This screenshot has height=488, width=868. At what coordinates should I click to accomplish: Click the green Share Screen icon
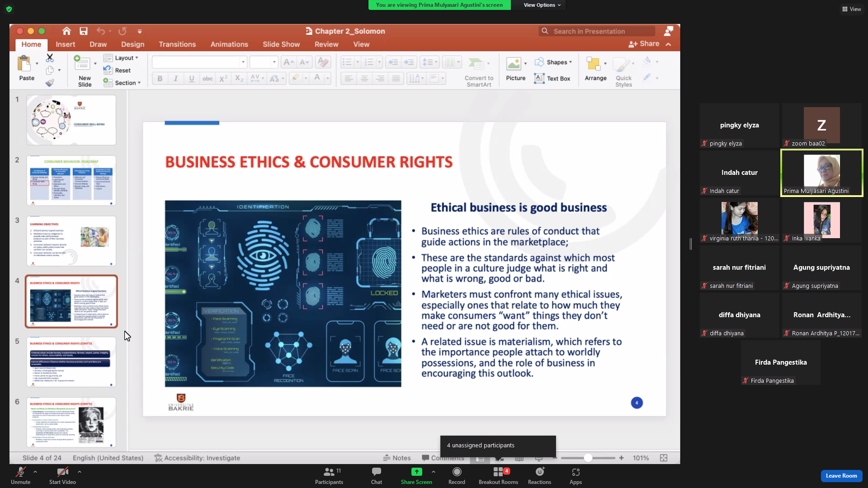(x=416, y=472)
